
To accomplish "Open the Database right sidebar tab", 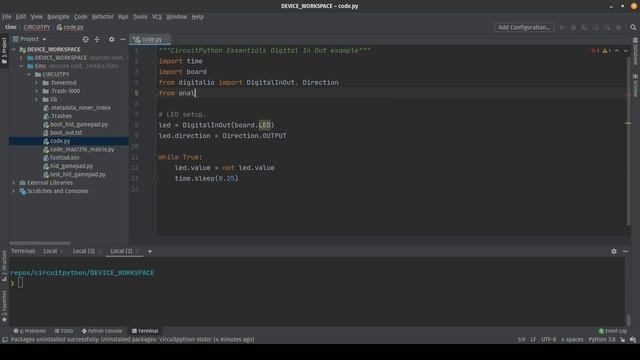I will [x=636, y=52].
